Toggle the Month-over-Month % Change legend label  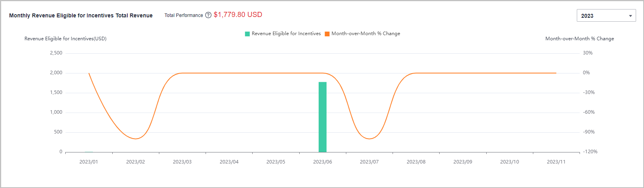(366, 34)
